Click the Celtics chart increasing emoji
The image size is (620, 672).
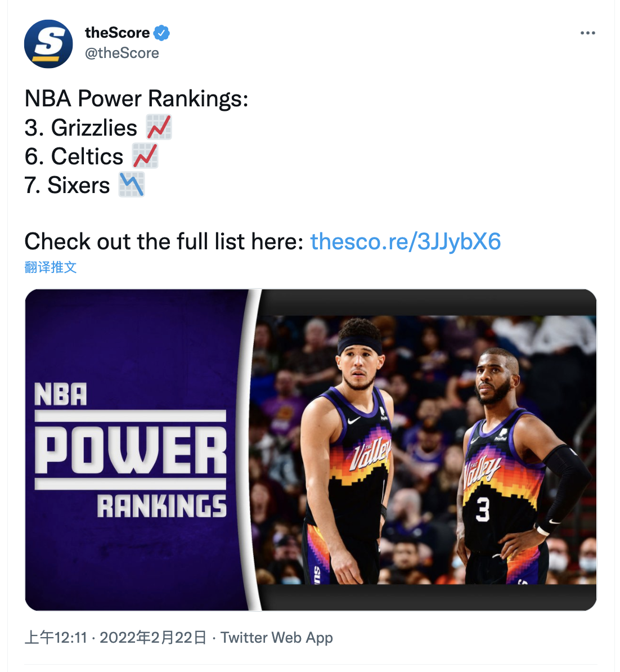(x=145, y=156)
